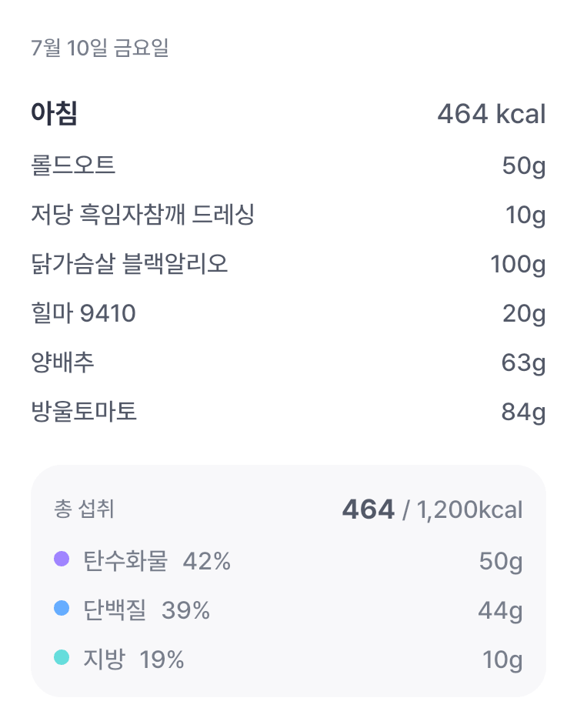Tap the 50g amount for 롤드오트
This screenshot has width=577, height=728.
click(524, 166)
